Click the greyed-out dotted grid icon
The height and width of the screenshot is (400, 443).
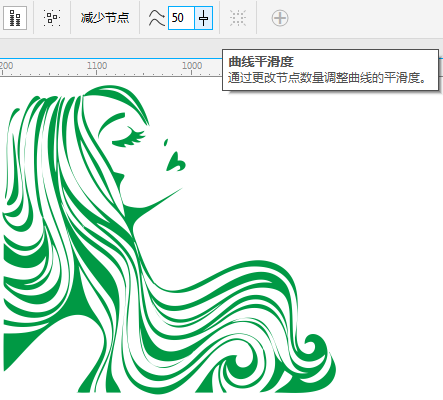238,18
